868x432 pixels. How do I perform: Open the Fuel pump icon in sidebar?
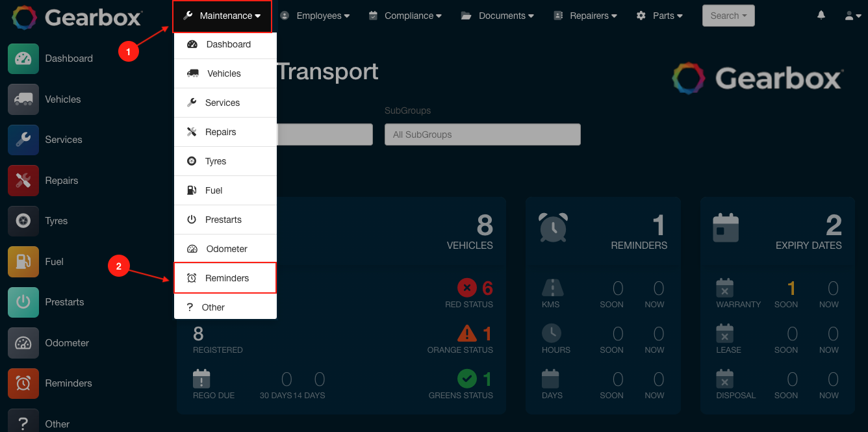click(x=23, y=262)
